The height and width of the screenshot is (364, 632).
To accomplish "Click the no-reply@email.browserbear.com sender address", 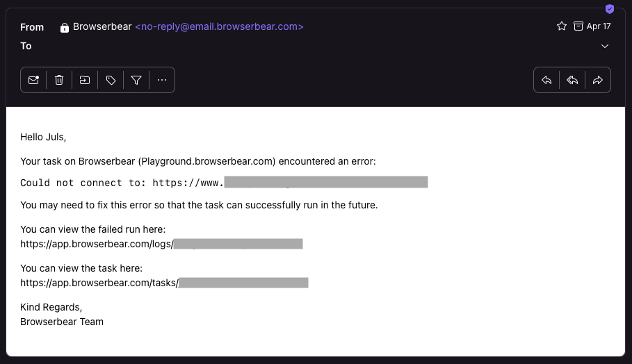I will tap(219, 26).
